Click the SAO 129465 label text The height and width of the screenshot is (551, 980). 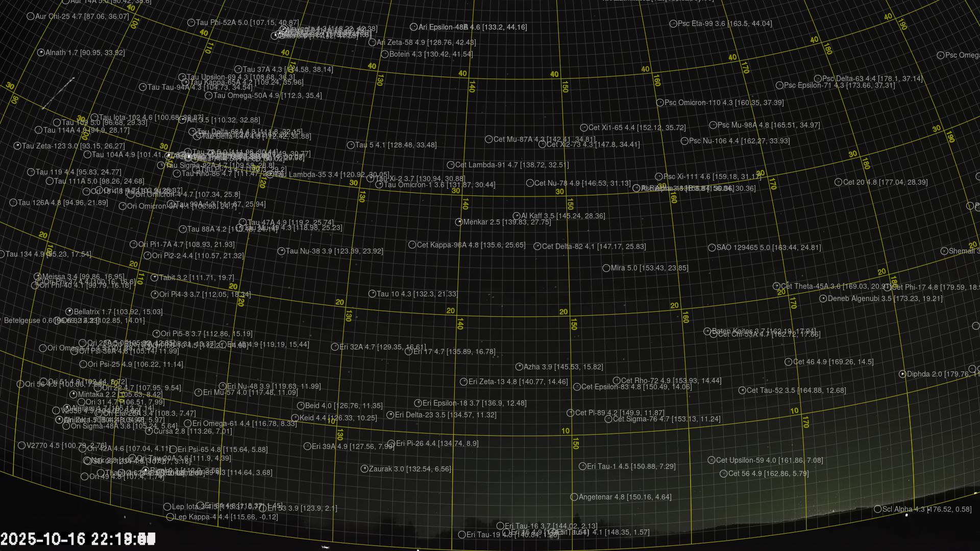(x=769, y=247)
